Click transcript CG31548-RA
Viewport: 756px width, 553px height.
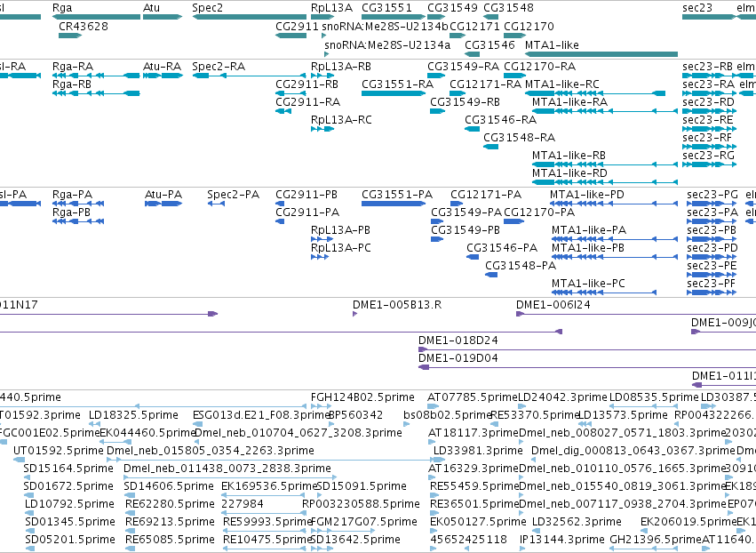coord(490,147)
